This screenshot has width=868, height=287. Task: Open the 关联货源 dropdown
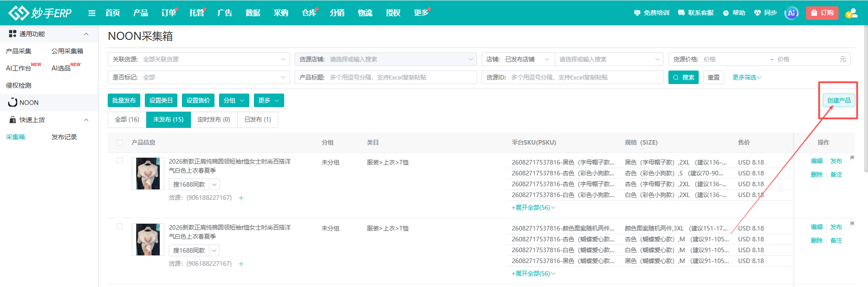(199, 59)
